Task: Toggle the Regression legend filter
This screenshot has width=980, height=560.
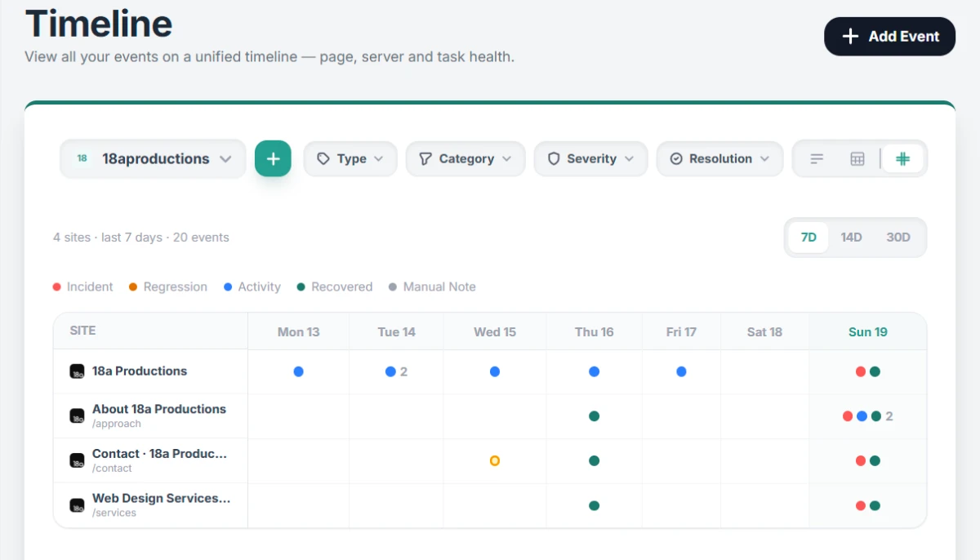Action: click(167, 287)
